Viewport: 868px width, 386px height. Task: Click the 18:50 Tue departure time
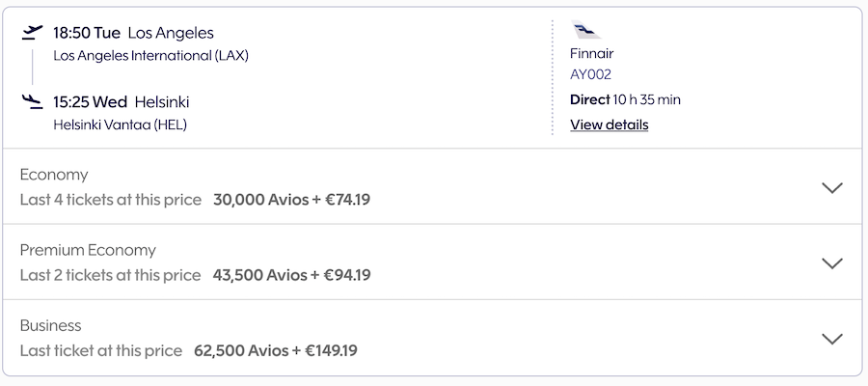(87, 33)
